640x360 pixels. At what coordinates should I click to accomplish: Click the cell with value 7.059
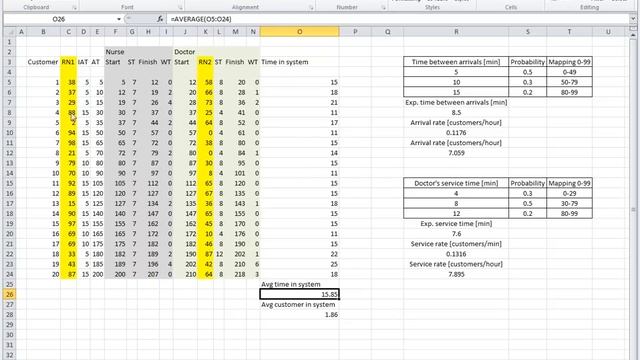point(456,153)
